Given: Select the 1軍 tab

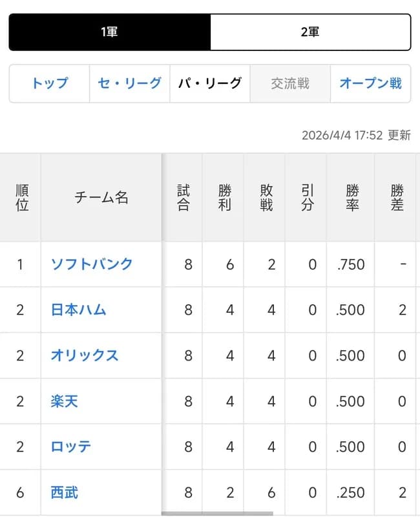Looking at the screenshot, I should pos(110,31).
